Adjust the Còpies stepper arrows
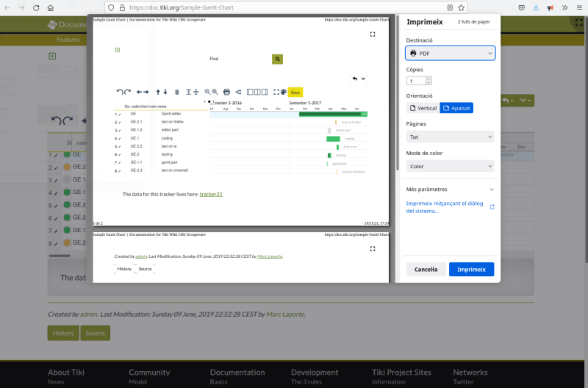588x388 pixels. coord(429,81)
